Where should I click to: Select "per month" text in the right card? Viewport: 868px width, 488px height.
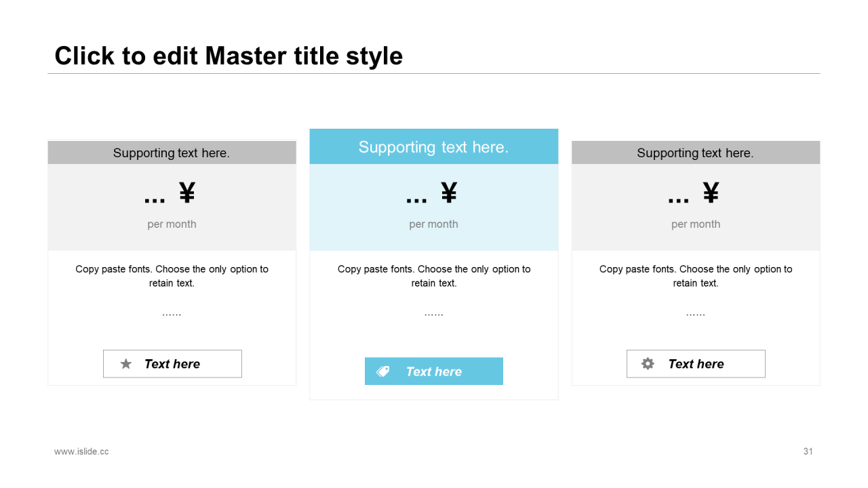696,224
